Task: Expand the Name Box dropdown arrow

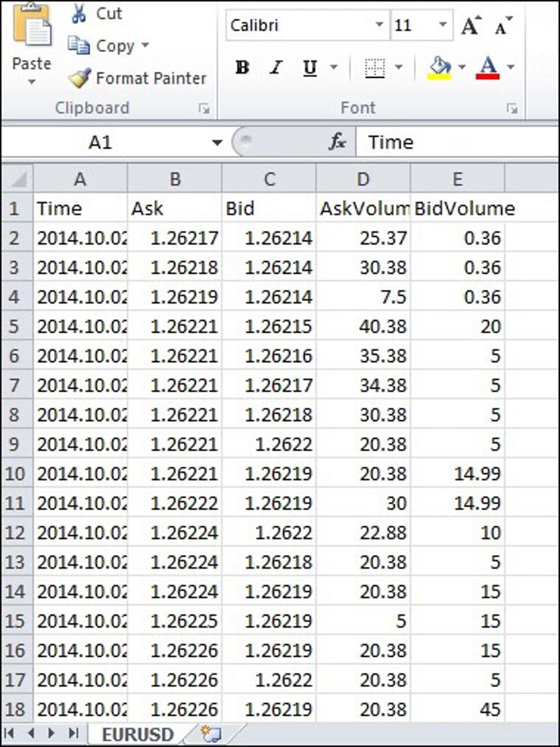Action: (217, 142)
